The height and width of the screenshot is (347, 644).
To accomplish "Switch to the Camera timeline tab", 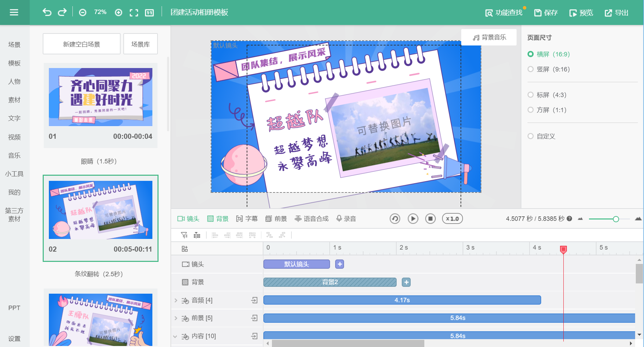I will coord(188,219).
